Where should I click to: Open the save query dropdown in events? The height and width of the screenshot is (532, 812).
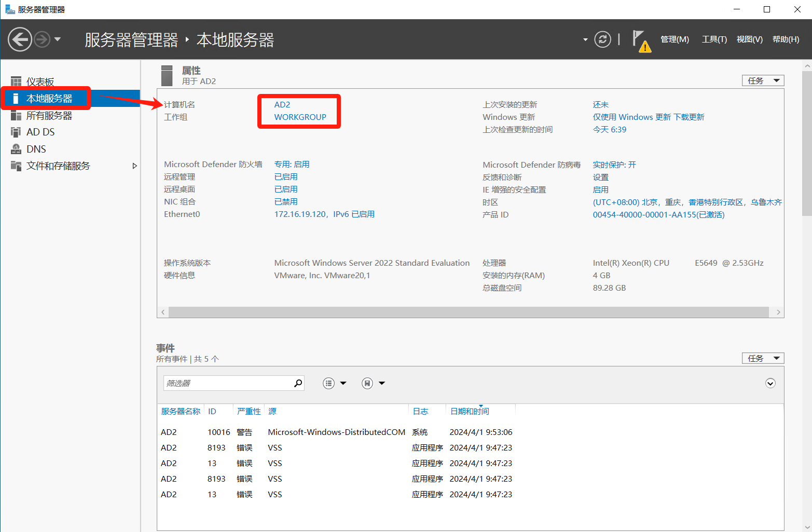(x=374, y=383)
